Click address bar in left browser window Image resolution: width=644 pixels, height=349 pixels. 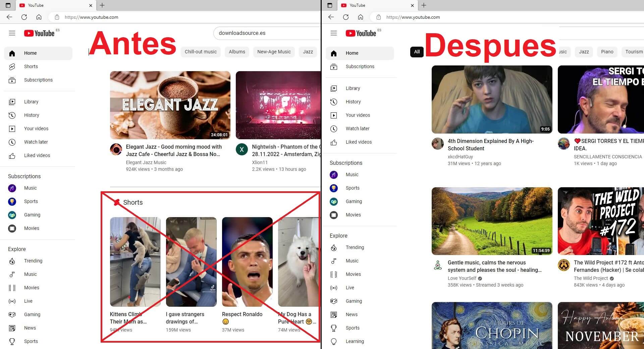point(184,17)
